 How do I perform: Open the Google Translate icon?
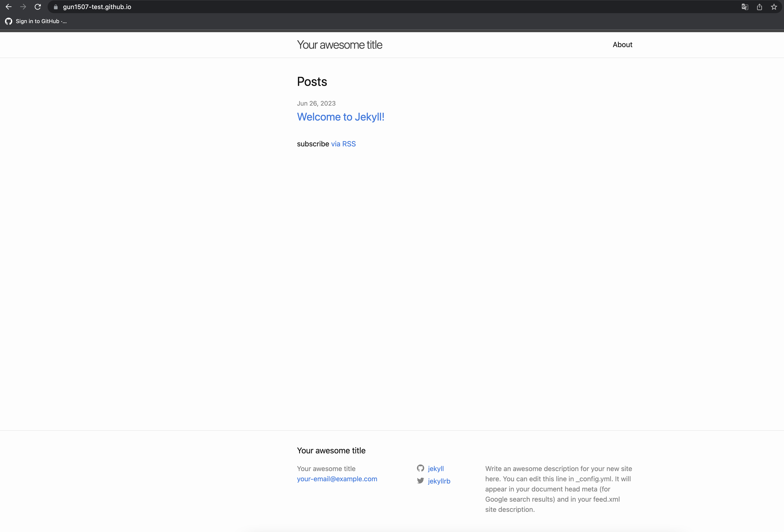click(x=745, y=7)
